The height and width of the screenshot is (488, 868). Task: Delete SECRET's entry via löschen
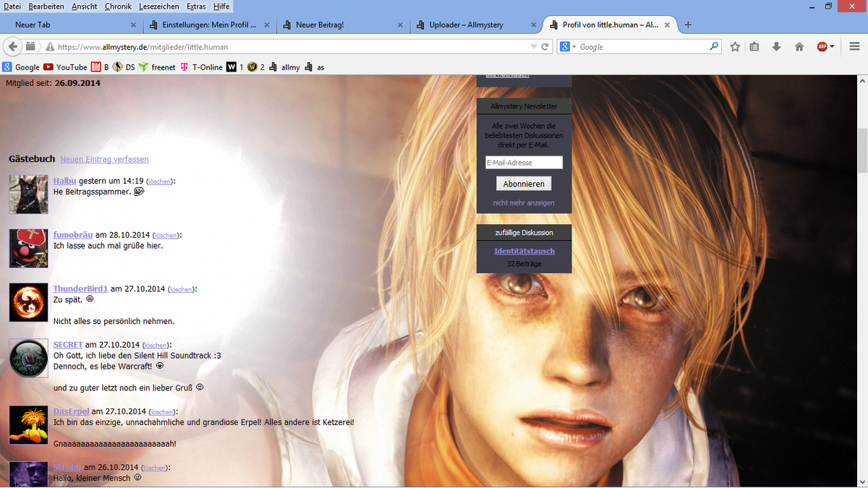(x=156, y=346)
